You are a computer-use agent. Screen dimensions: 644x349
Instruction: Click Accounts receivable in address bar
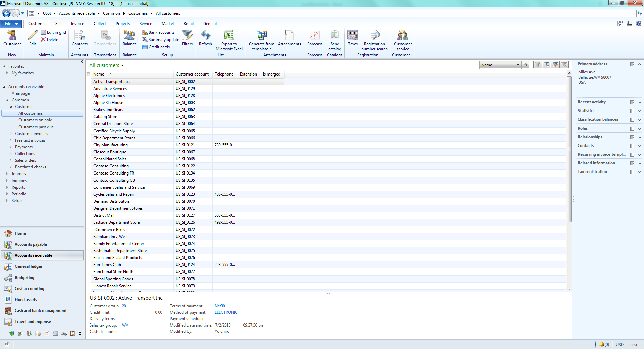(77, 13)
